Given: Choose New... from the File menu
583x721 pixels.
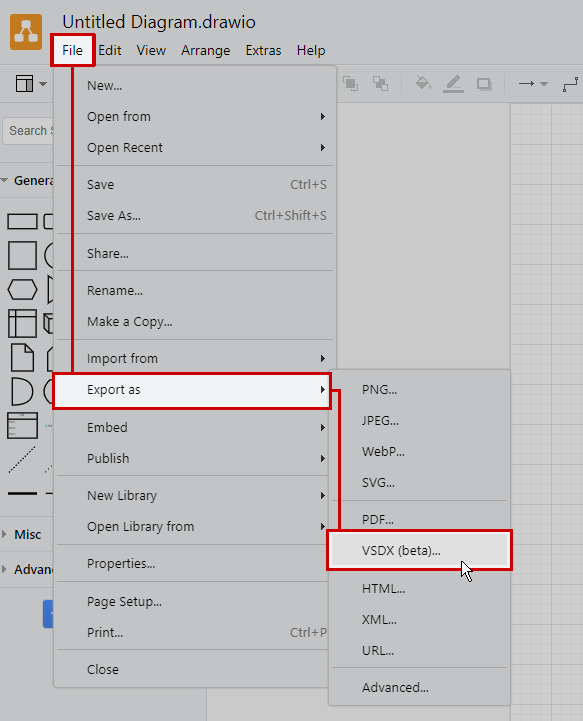Looking at the screenshot, I should click(195, 86).
